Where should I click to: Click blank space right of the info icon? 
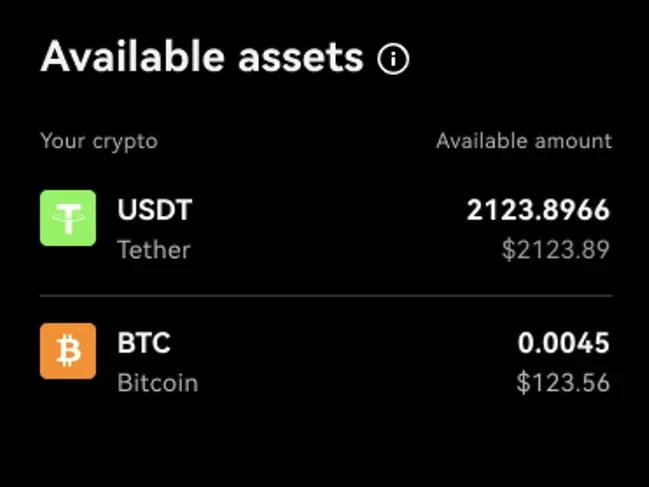[520, 60]
